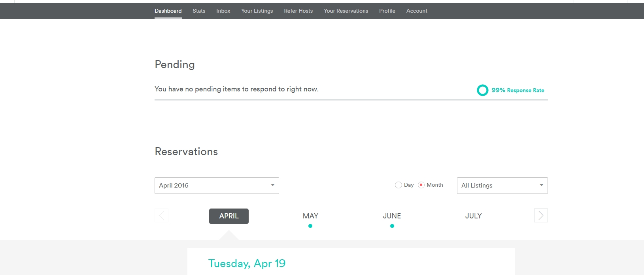
Task: Select the Month view radio button
Action: [x=421, y=185]
